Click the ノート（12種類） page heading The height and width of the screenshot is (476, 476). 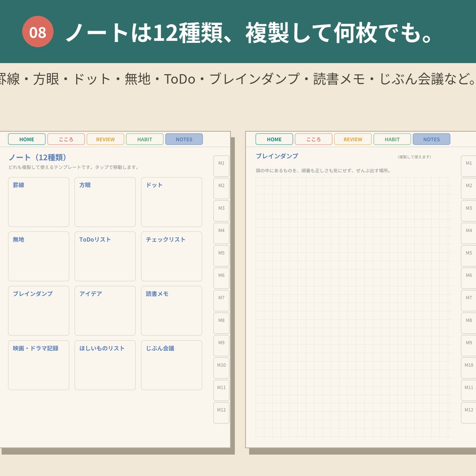[37, 157]
